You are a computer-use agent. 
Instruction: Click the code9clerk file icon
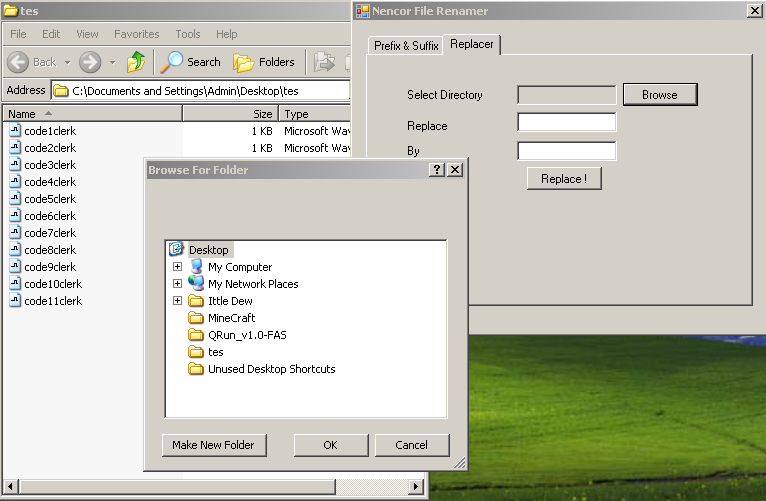pyautogui.click(x=15, y=267)
